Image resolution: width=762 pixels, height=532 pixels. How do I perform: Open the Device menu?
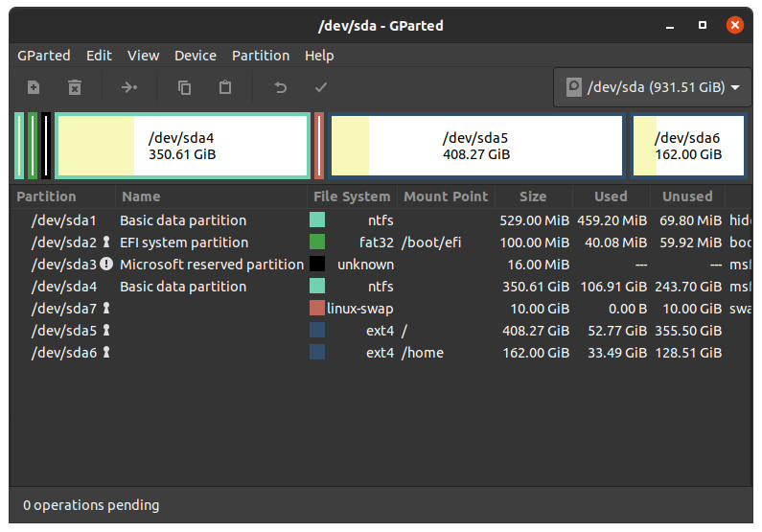(x=196, y=56)
